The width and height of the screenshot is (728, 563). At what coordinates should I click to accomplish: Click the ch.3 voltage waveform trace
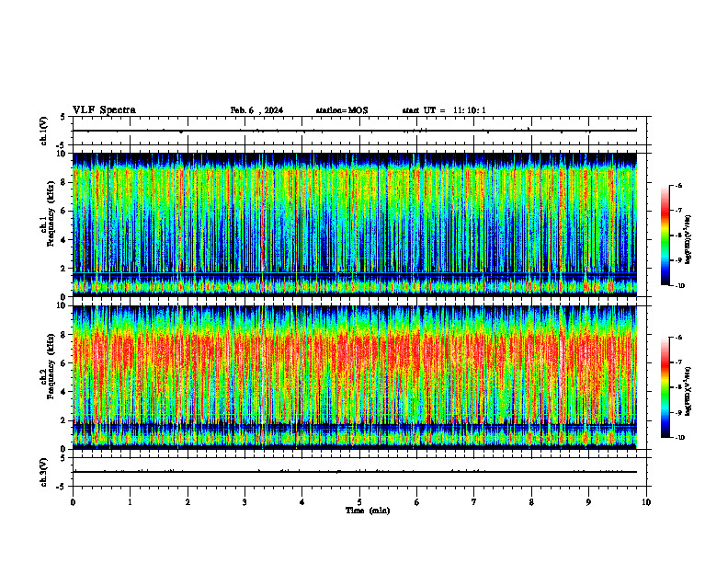(354, 472)
